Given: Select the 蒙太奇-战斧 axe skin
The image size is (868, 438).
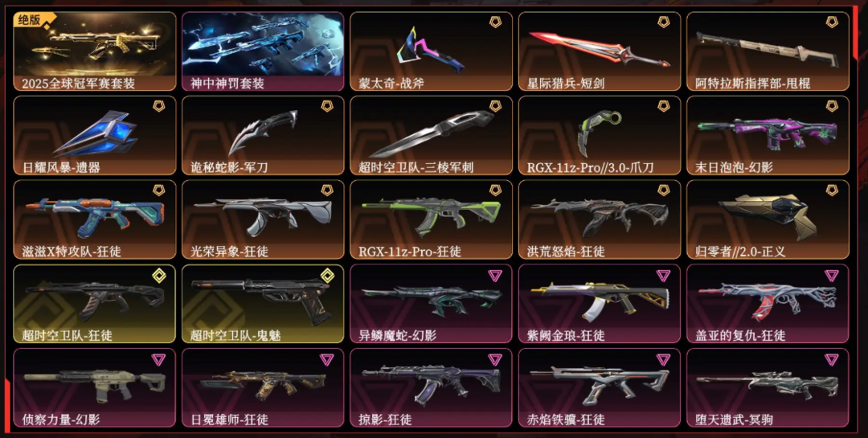Looking at the screenshot, I should tap(431, 51).
